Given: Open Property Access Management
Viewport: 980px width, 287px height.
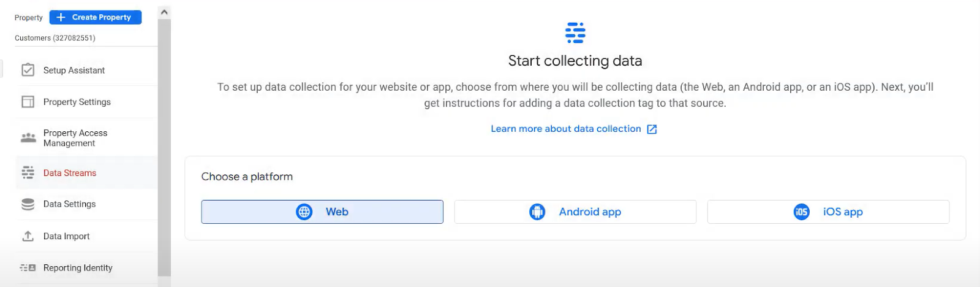Looking at the screenshot, I should (x=75, y=138).
